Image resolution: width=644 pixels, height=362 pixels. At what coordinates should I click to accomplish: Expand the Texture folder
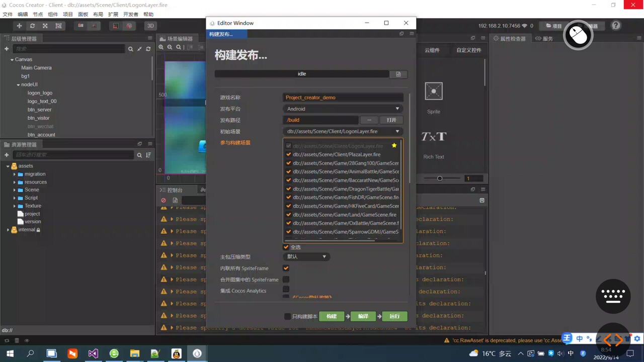(x=15, y=206)
